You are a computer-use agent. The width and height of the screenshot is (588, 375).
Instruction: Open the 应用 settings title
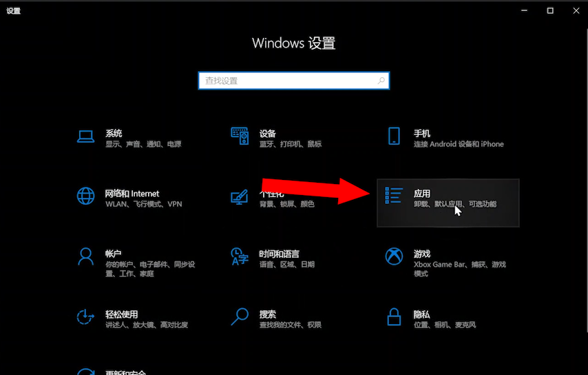click(422, 193)
